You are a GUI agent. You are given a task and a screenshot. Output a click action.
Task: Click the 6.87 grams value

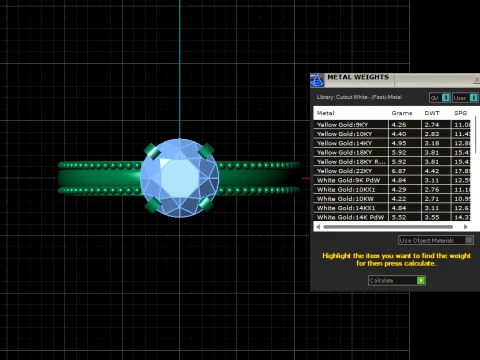click(x=399, y=171)
